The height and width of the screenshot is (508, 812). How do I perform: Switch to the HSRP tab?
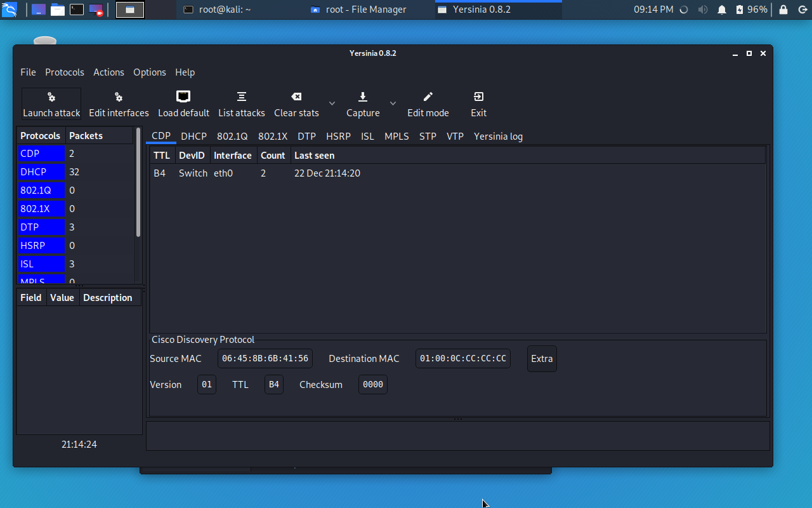[x=338, y=137]
